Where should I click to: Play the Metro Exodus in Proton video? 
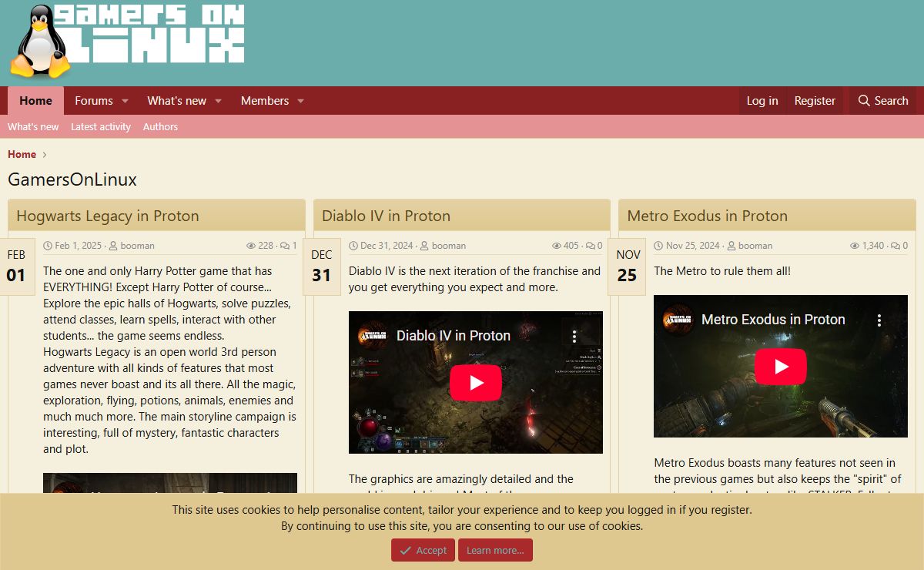pos(781,367)
